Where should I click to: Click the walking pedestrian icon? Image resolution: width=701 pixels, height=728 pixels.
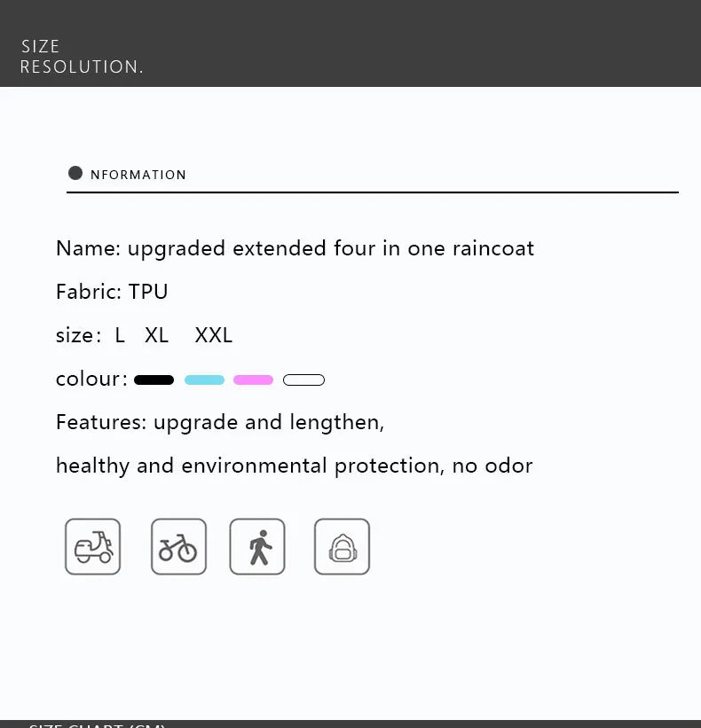pyautogui.click(x=257, y=546)
